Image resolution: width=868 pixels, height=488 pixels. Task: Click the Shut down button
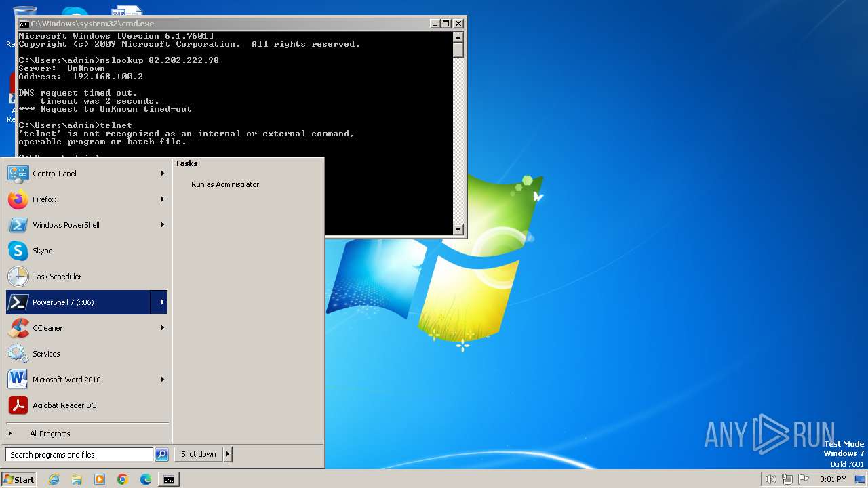click(199, 454)
